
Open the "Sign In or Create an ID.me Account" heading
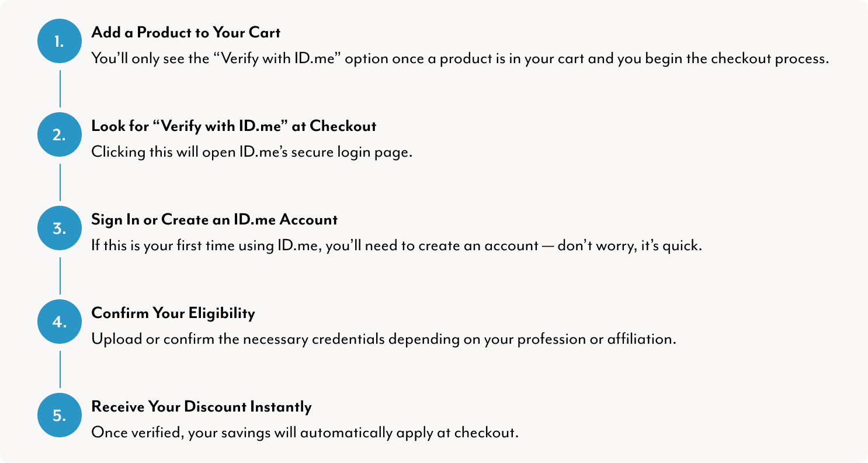pos(214,220)
